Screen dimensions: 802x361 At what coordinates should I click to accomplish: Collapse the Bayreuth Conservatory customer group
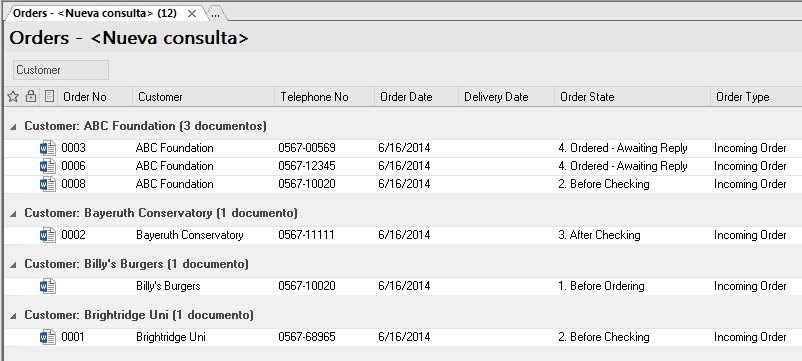pos(14,213)
